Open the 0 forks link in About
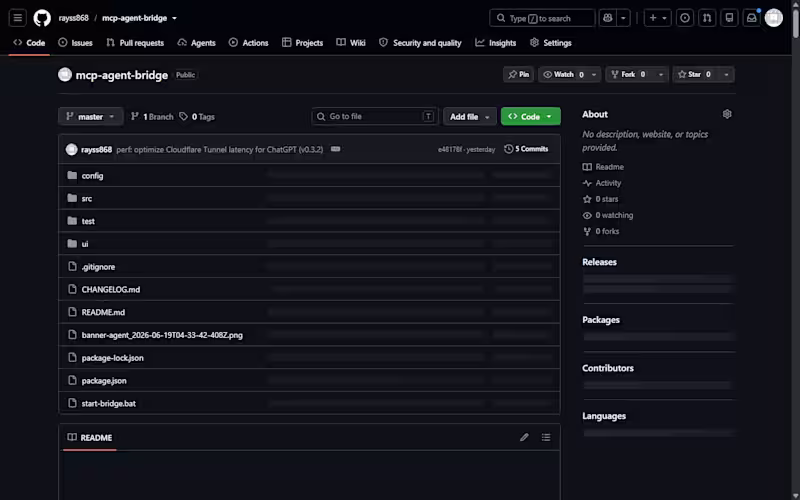This screenshot has height=500, width=800. click(601, 231)
